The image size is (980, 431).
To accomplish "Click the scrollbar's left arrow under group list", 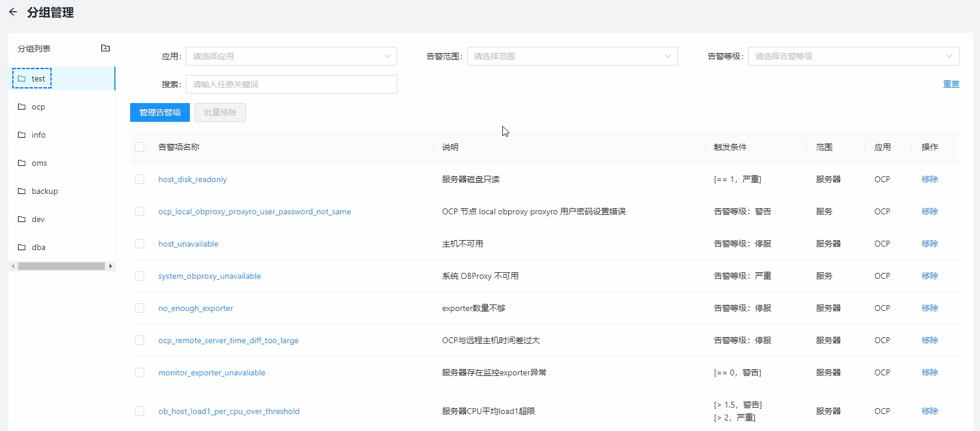I will [13, 266].
